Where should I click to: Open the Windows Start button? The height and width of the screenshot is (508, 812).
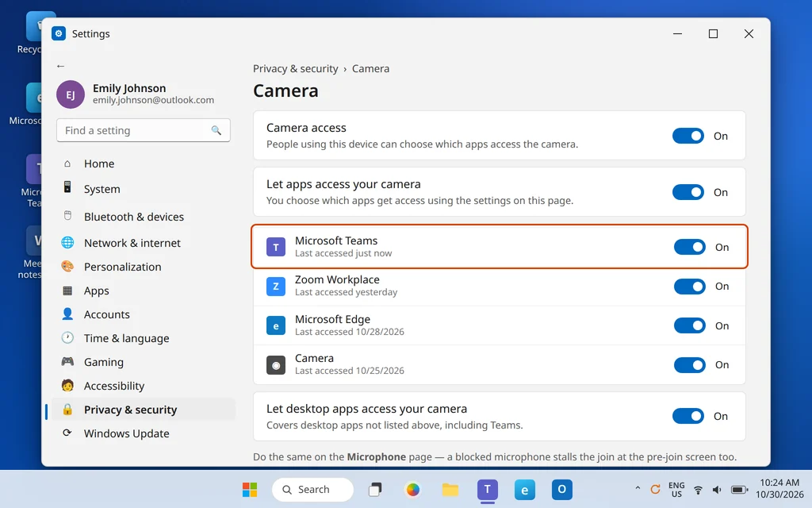(x=250, y=489)
